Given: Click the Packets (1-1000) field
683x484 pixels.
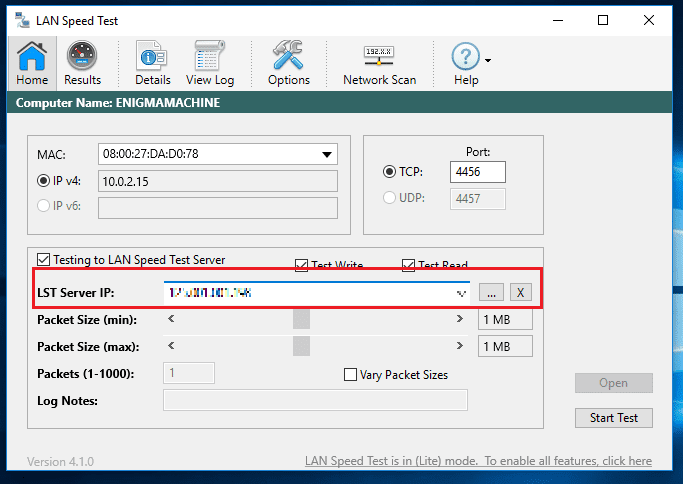Looking at the screenshot, I should coord(189,373).
